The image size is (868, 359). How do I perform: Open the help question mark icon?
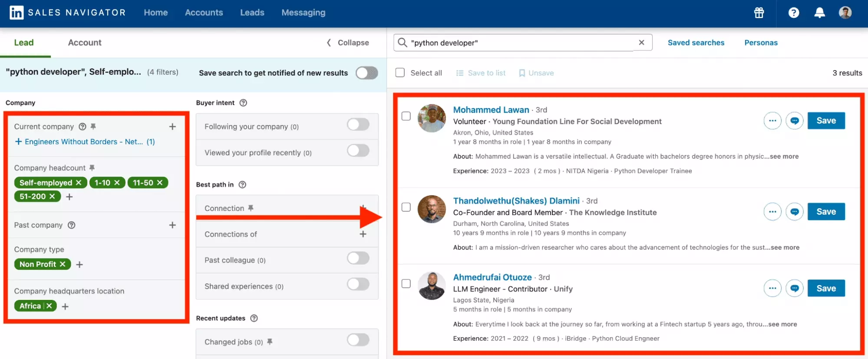794,13
